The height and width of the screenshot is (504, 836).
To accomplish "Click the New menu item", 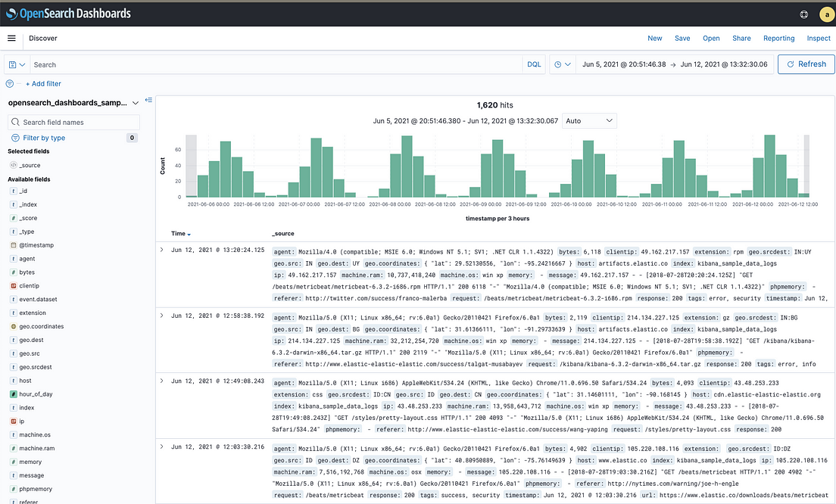I will (655, 39).
